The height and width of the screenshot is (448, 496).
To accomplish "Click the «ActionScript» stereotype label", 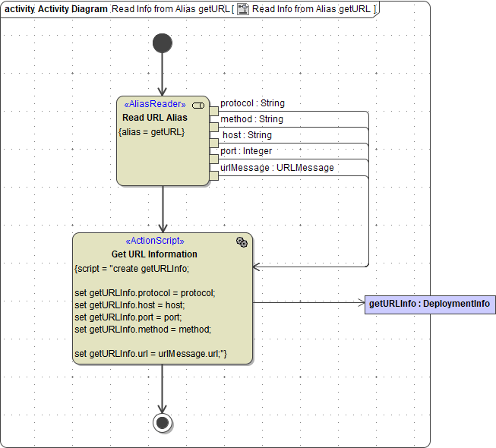I will coord(154,241).
